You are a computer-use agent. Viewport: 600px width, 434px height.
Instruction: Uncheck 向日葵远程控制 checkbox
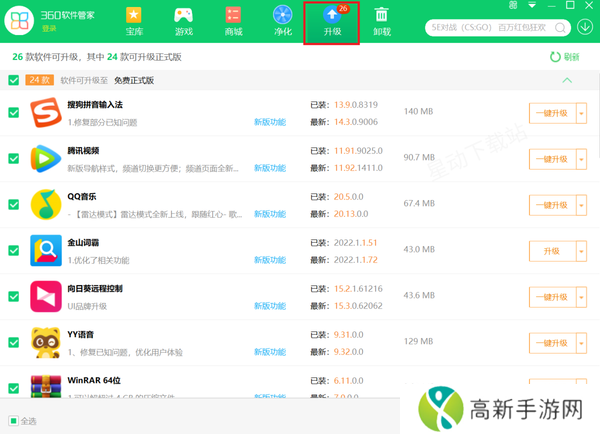coord(14,296)
